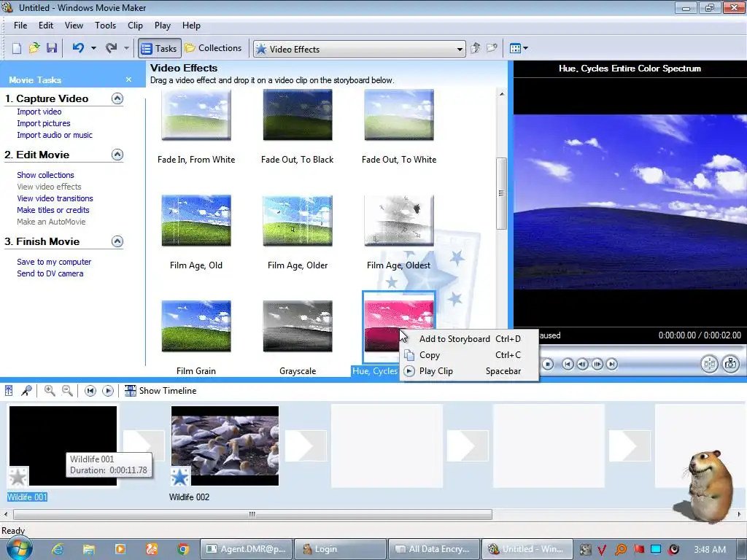747x560 pixels.
Task: Open the Undo history dropdown arrow
Action: click(x=93, y=48)
